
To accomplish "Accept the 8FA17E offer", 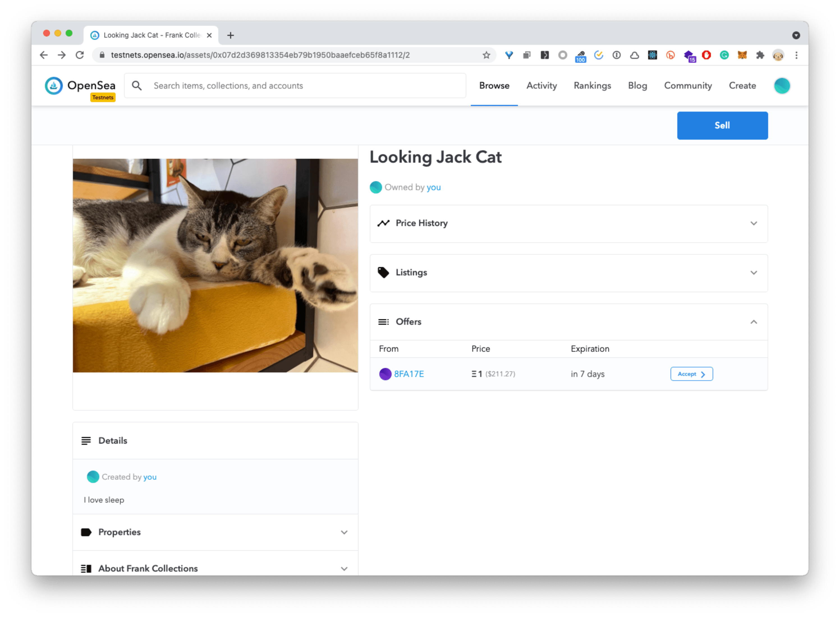I will point(691,374).
